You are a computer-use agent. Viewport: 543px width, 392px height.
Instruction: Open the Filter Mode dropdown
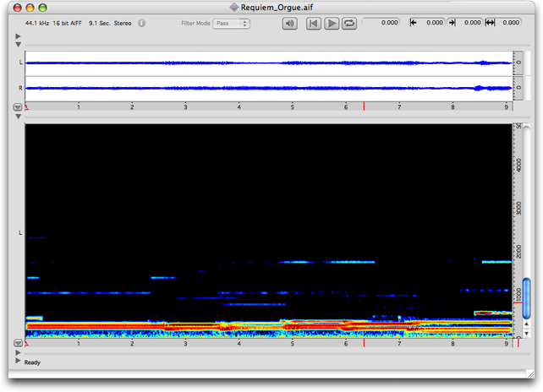(x=232, y=23)
